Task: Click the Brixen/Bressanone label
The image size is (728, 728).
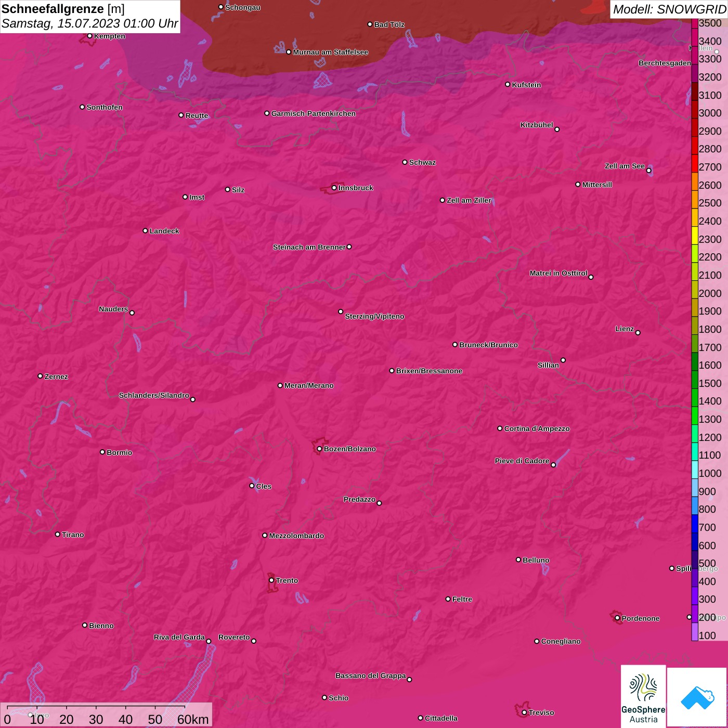Action: [x=429, y=371]
